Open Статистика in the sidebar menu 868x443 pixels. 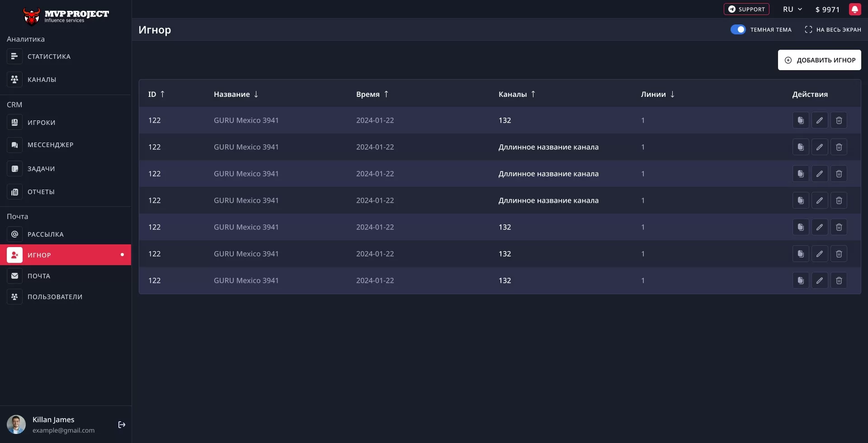click(x=49, y=57)
